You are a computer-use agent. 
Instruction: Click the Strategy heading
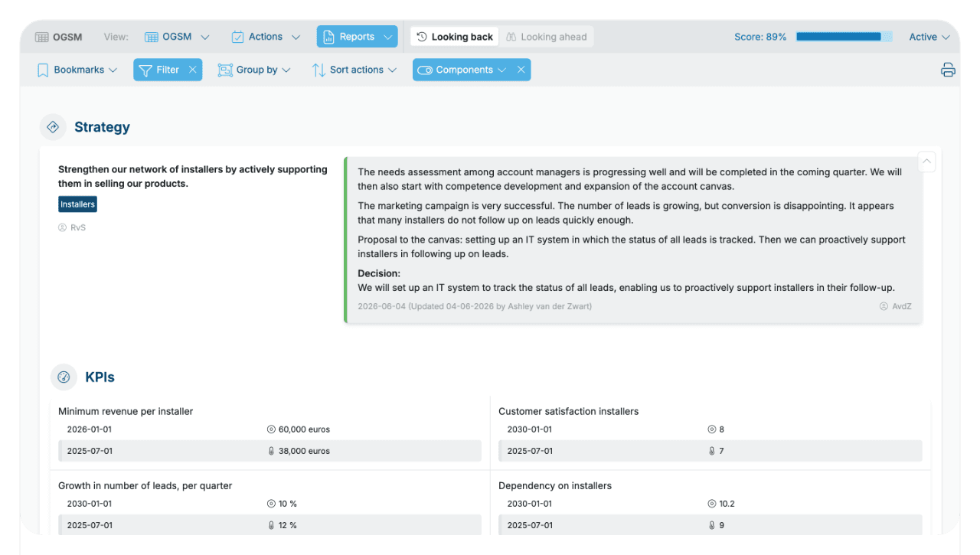point(102,127)
